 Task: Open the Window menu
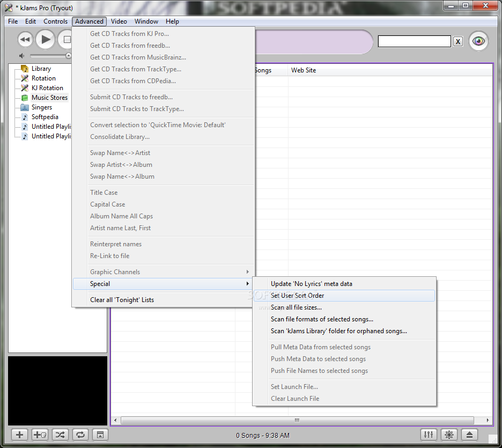[x=146, y=21]
